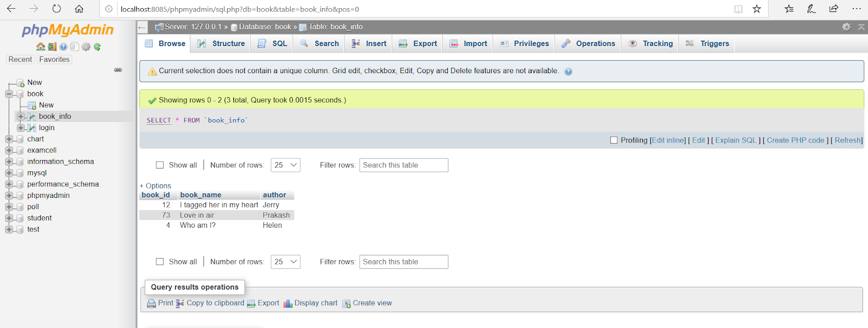Click the Edit inline link
This screenshot has width=868, height=328.
pos(668,140)
